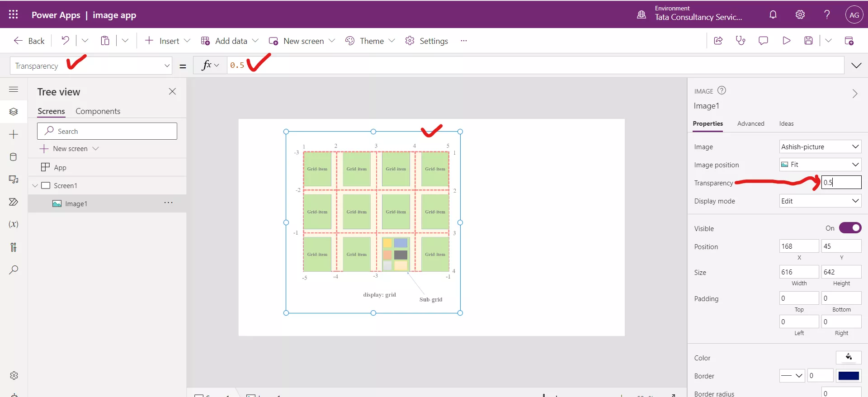Collapse the Screen1 tree node

[35, 186]
